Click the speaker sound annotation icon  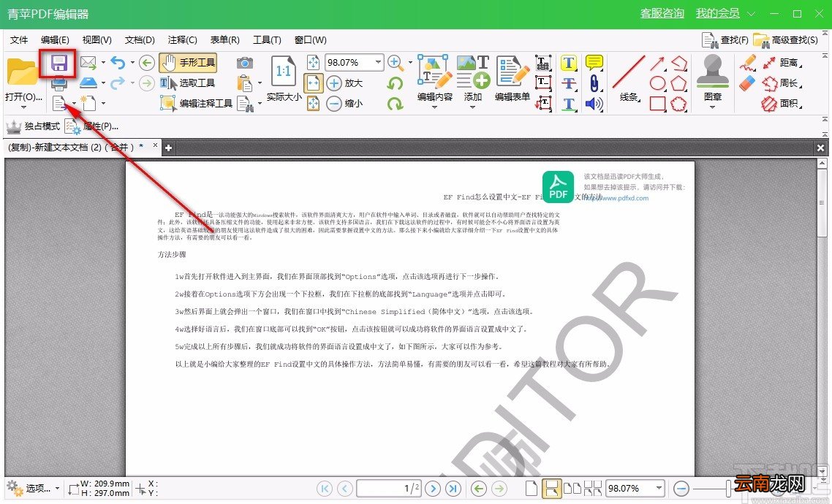tap(594, 103)
